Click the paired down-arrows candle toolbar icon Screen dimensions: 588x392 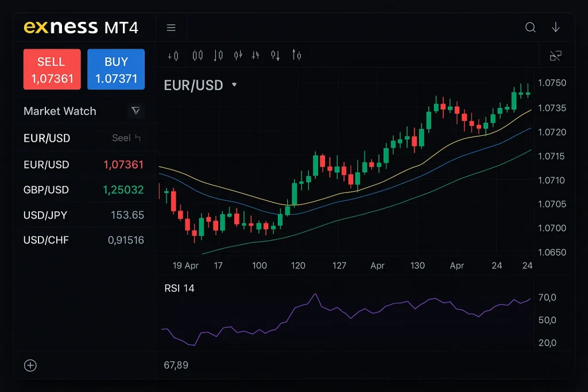[257, 55]
